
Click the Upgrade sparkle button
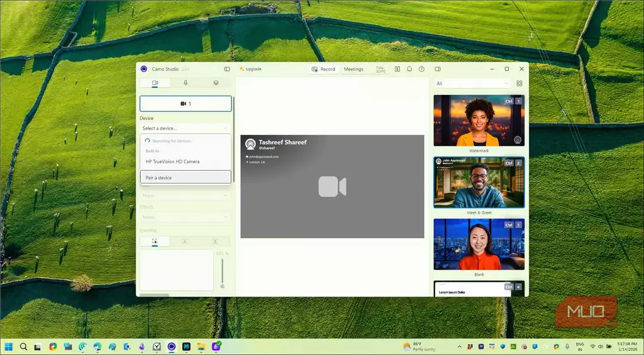click(250, 69)
